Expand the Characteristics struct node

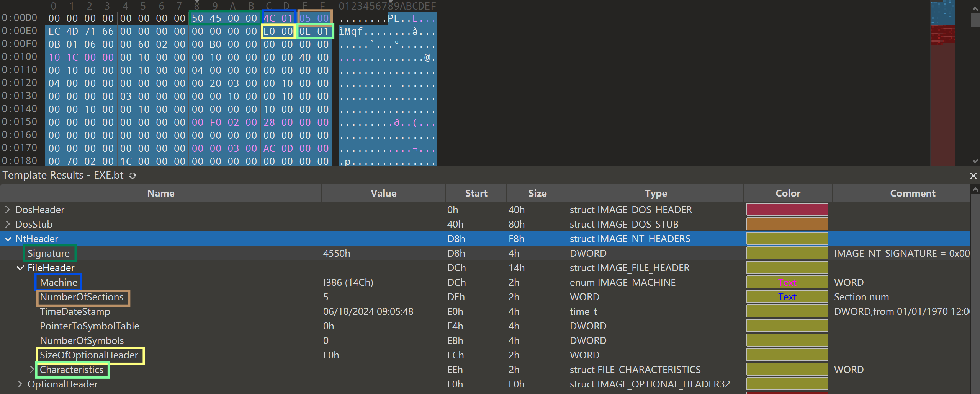(32, 370)
